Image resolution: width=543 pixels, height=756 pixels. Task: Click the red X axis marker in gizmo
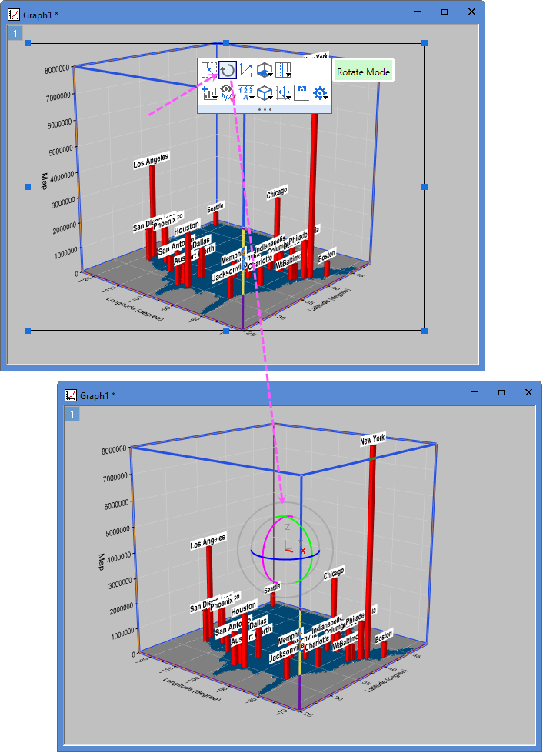(x=303, y=550)
